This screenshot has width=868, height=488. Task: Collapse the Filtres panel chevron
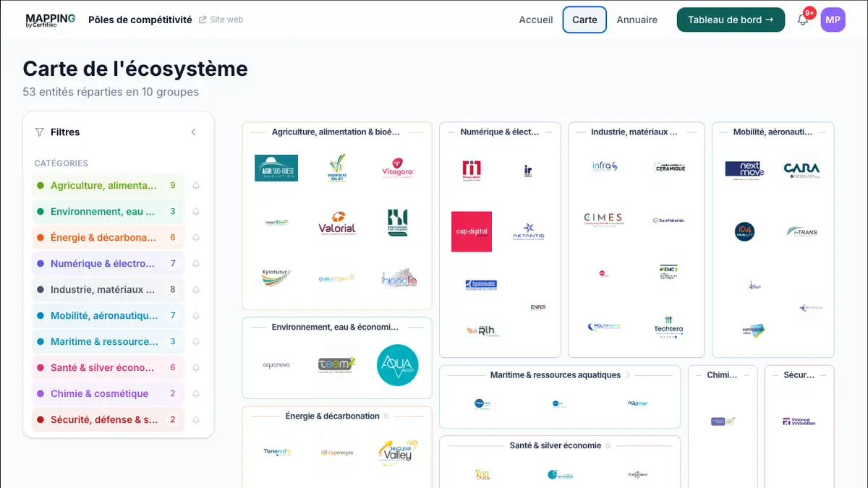tap(193, 132)
